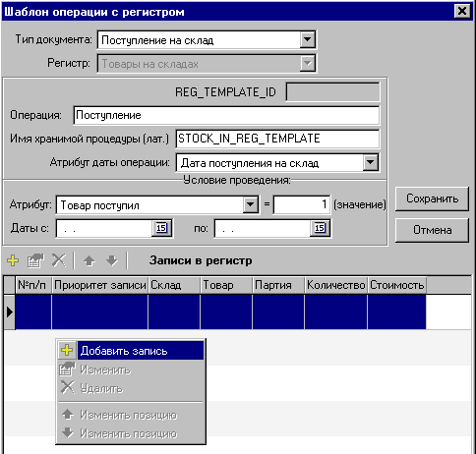This screenshot has width=476, height=454.
Task: Click the delete X toolbar icon
Action: click(x=59, y=260)
